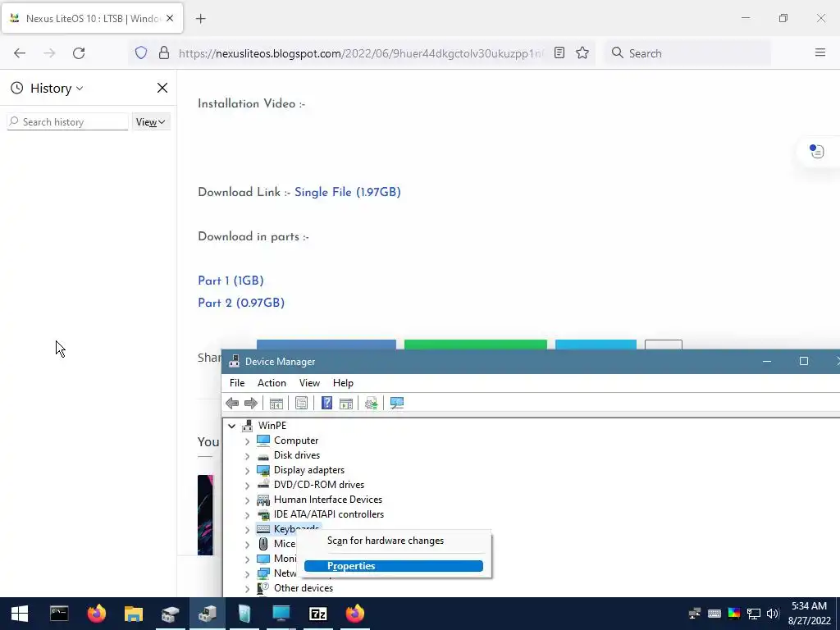840x630 pixels.
Task: Reload the Nexus LiteOS page
Action: [79, 53]
